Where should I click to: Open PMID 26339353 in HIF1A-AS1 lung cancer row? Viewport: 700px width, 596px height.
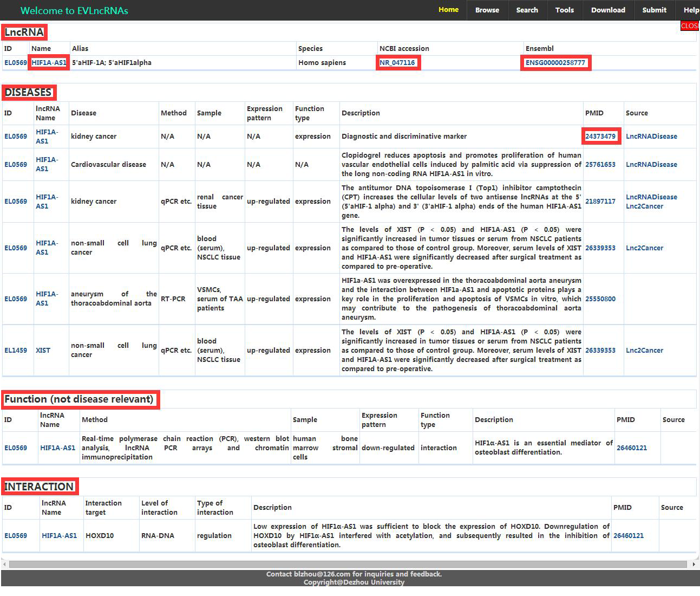600,248
